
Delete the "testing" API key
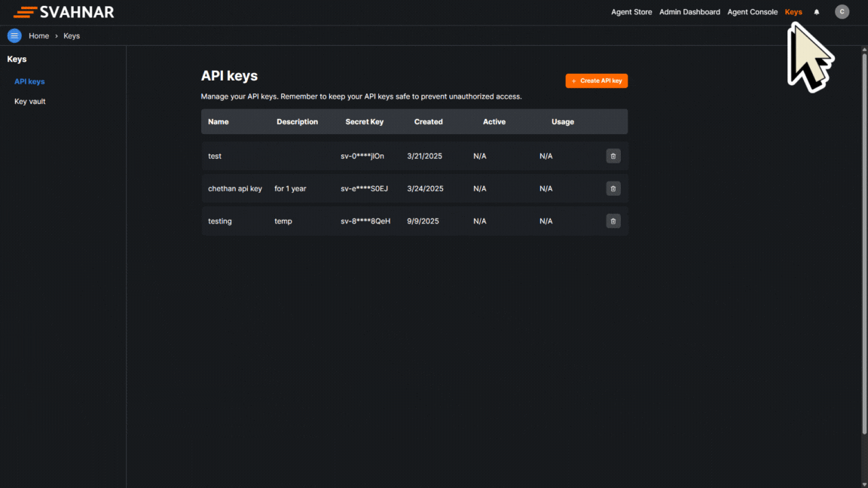(x=613, y=221)
